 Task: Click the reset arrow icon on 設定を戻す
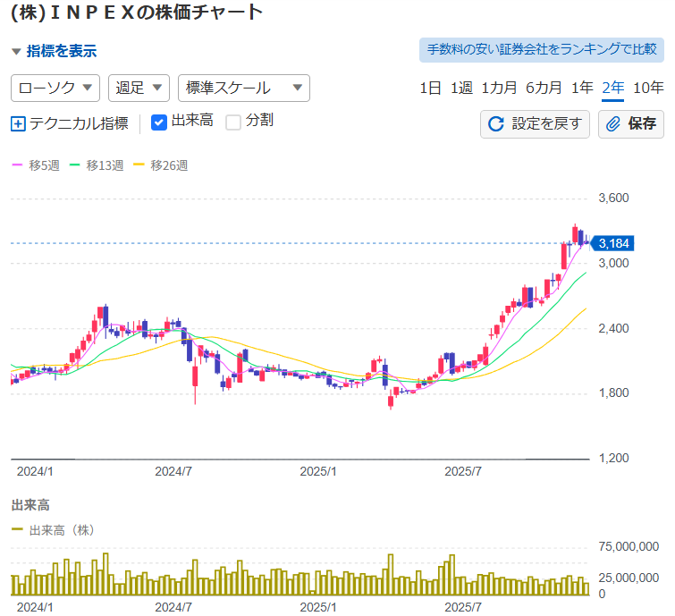point(496,124)
